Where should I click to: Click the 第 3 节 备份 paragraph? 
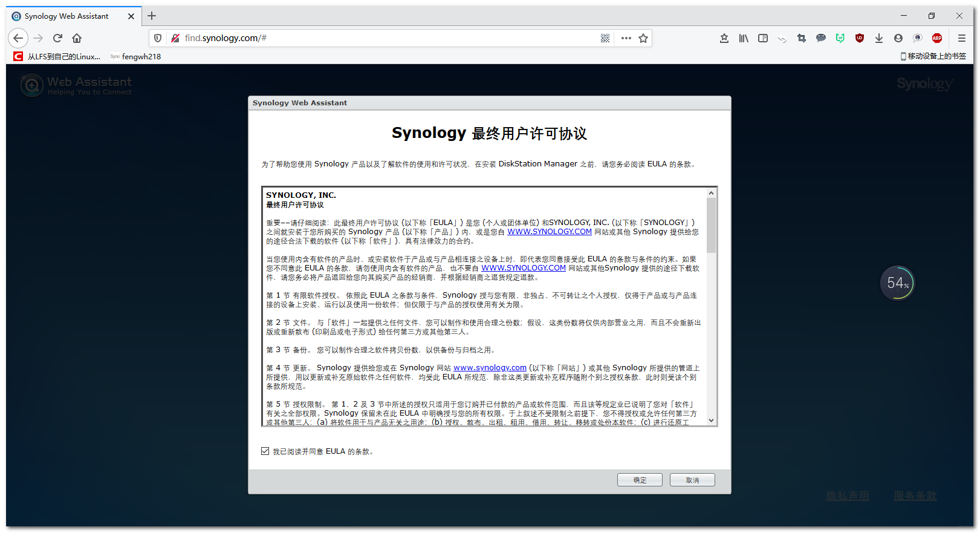(381, 350)
